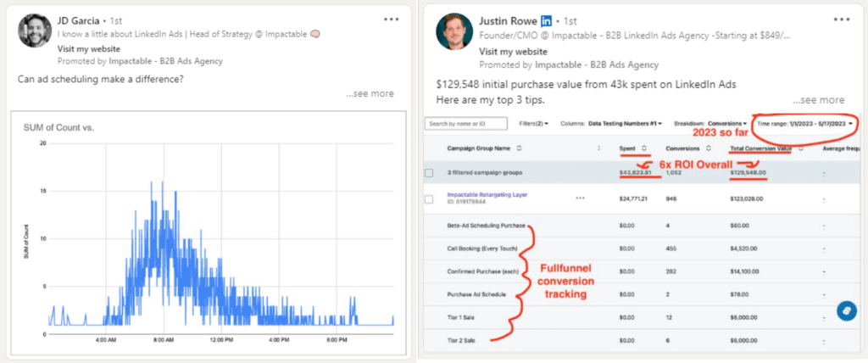This screenshot has width=868, height=363.
Task: Check the box for 3 filtered campaign groups
Action: click(430, 173)
